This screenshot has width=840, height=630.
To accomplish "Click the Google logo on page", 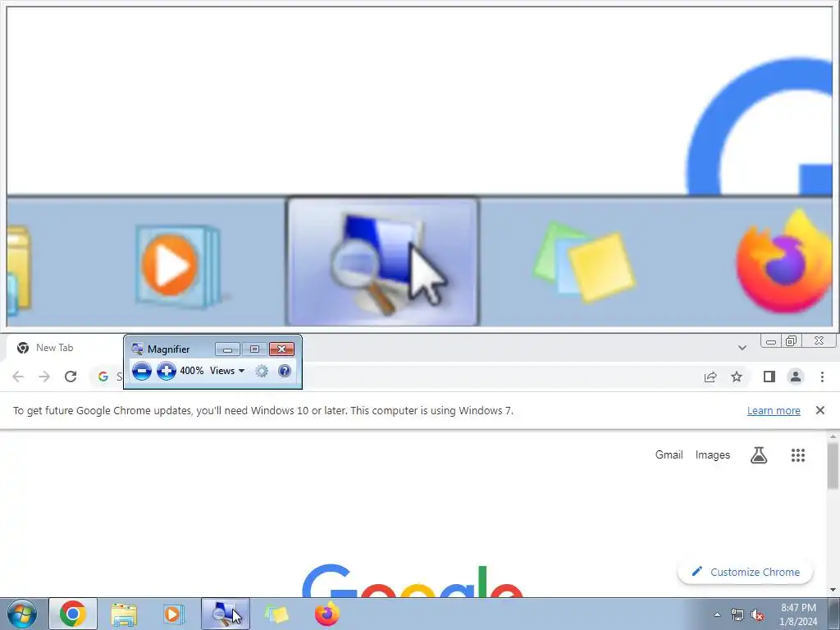I will pos(412,581).
